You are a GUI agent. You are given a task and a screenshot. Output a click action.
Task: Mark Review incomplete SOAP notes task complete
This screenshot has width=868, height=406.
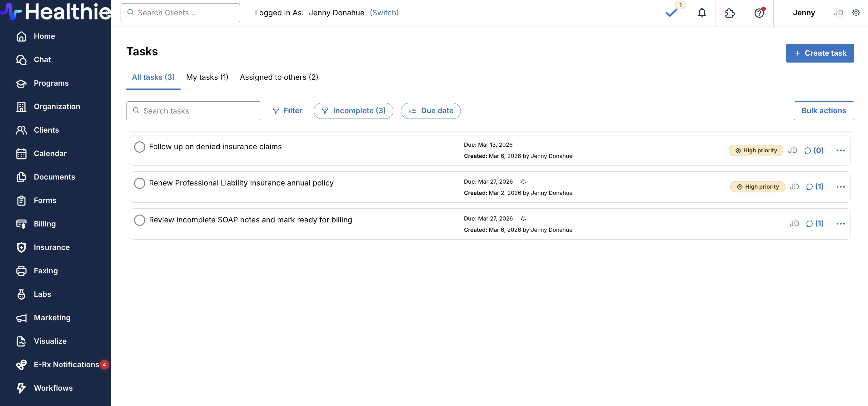139,220
